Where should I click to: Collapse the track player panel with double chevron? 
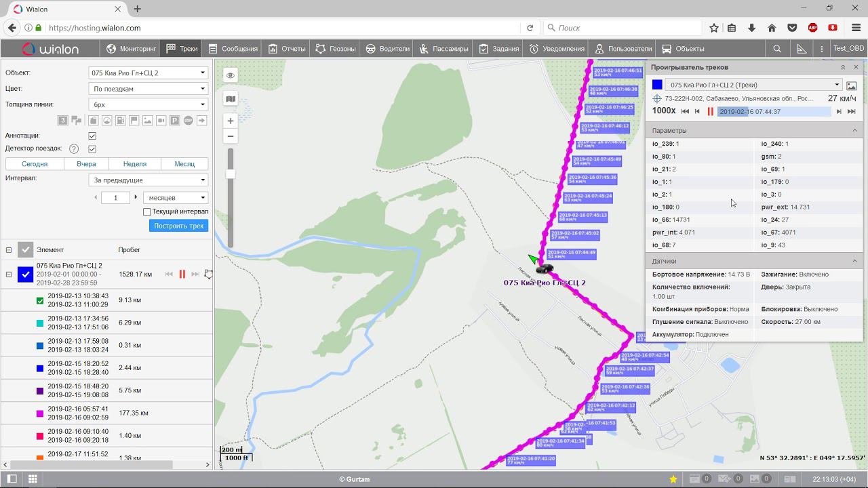[843, 67]
